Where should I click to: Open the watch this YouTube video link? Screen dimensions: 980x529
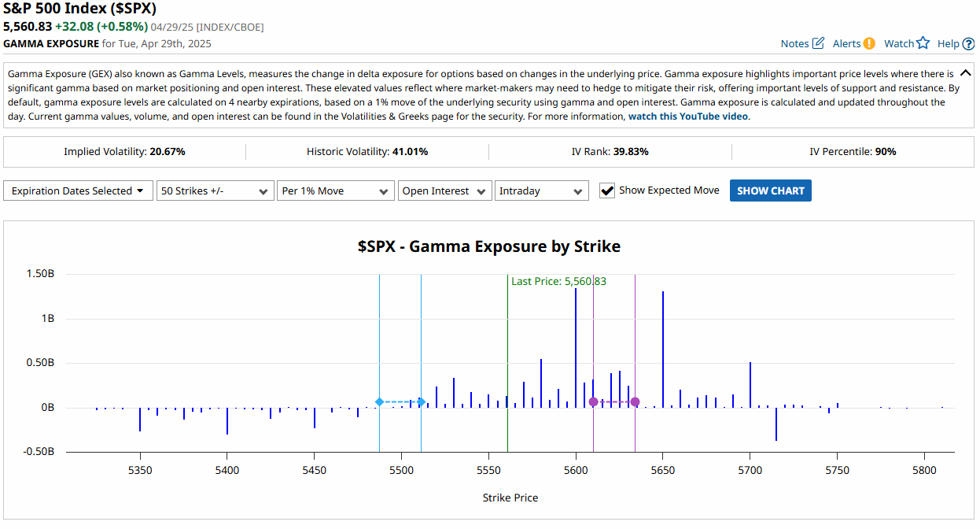pyautogui.click(x=688, y=117)
